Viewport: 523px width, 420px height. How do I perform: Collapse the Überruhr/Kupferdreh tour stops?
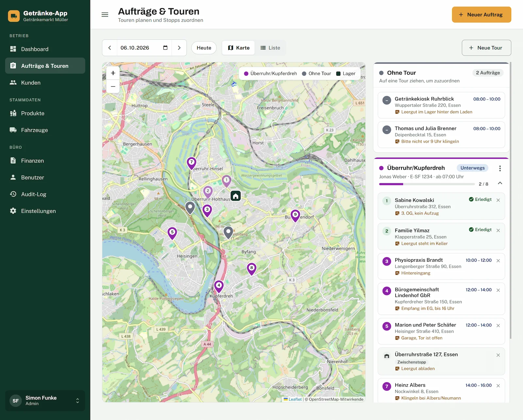[x=500, y=183]
